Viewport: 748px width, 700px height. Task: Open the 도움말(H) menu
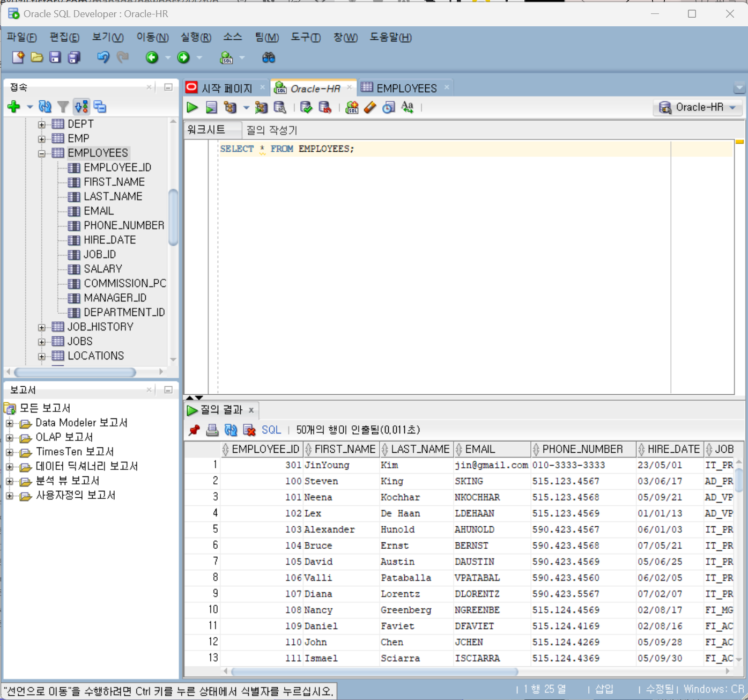point(390,37)
